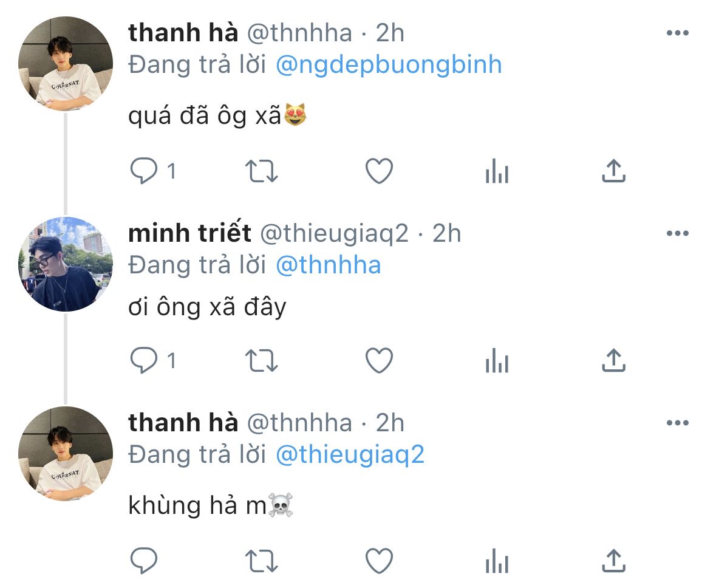Open more options on thanh hà's first tweet
Screen dimensions: 716x588
pos(677,33)
